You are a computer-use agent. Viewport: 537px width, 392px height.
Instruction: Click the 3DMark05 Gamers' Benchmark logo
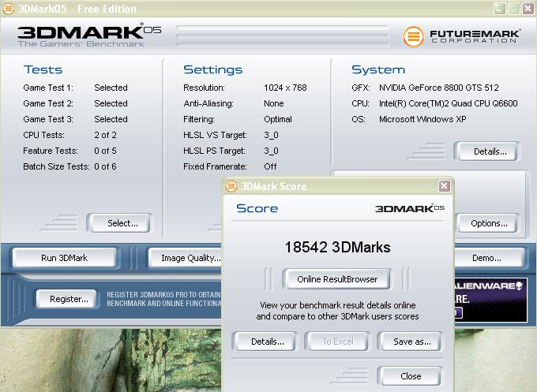89,35
